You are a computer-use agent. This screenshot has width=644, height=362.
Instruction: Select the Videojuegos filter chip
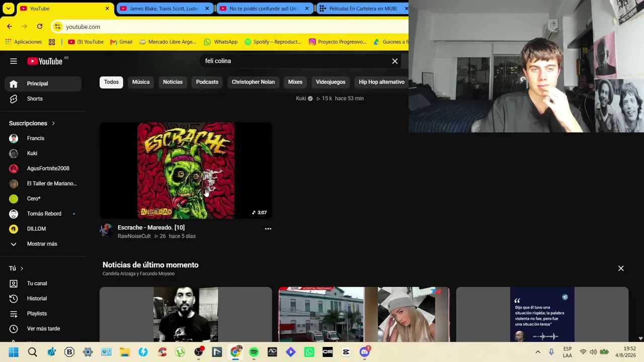[331, 82]
